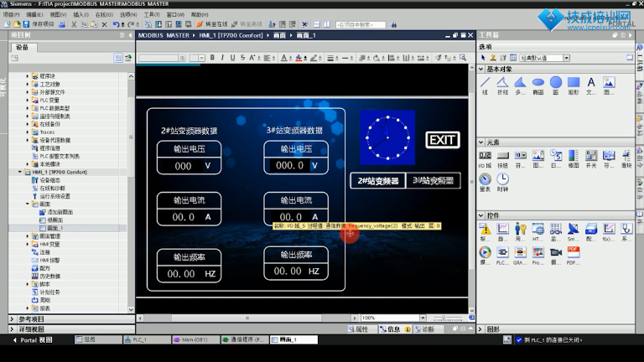
Task: Toggle Strikethrough text formatting
Action: coord(242,58)
